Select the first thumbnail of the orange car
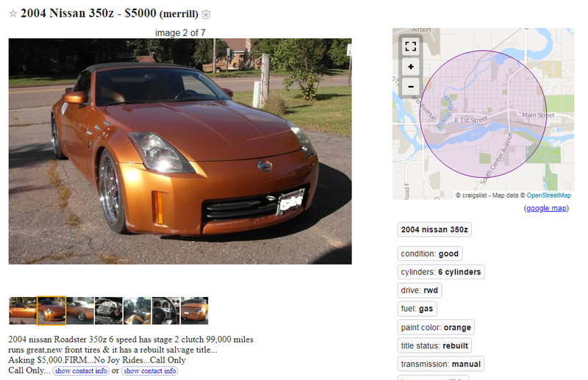The image size is (588, 380). tap(23, 311)
